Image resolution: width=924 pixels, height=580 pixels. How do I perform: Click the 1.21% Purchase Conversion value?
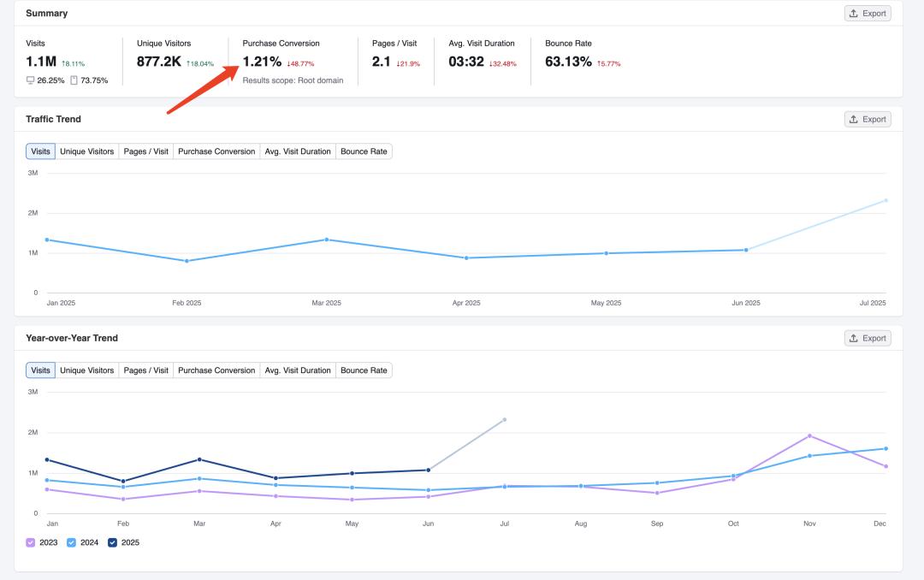(262, 62)
